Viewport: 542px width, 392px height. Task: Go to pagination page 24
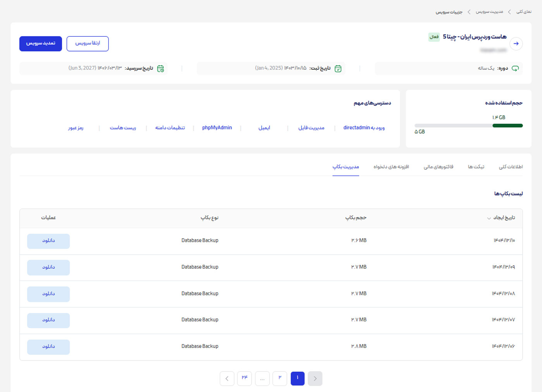(x=245, y=378)
